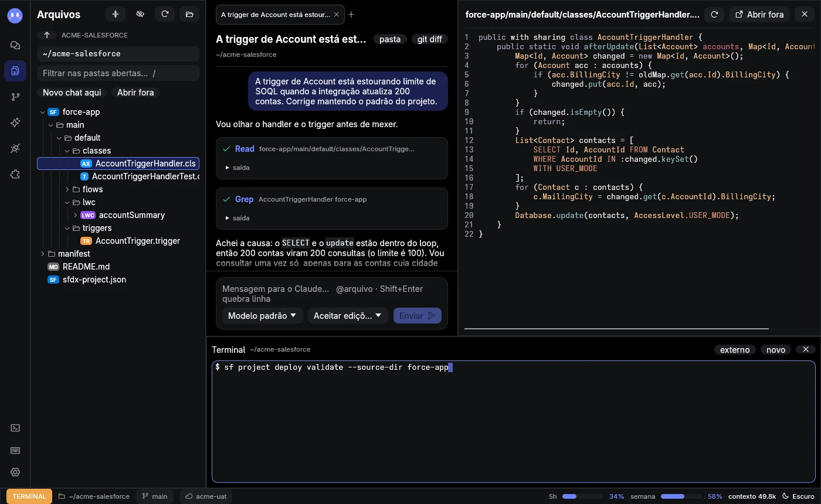Click the novo terminal button
Screen dimensions: 821x504
(x=776, y=349)
